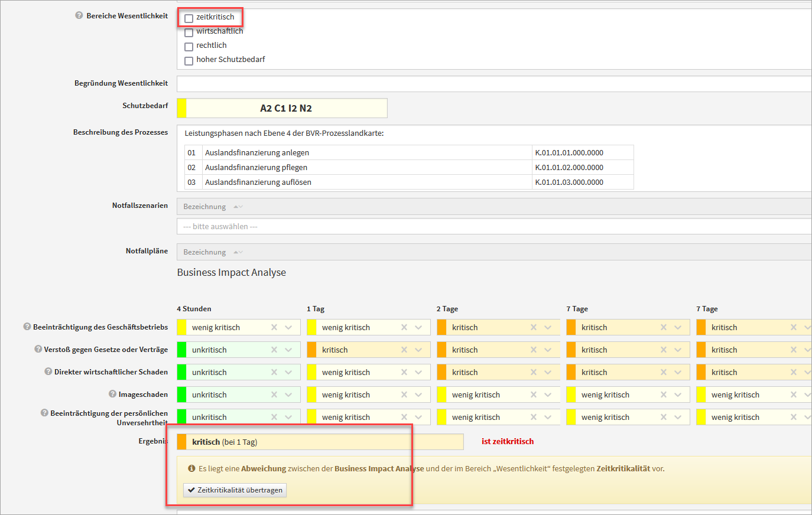
Task: Click into the Begründung Wesentlichkeit text field
Action: (493, 84)
